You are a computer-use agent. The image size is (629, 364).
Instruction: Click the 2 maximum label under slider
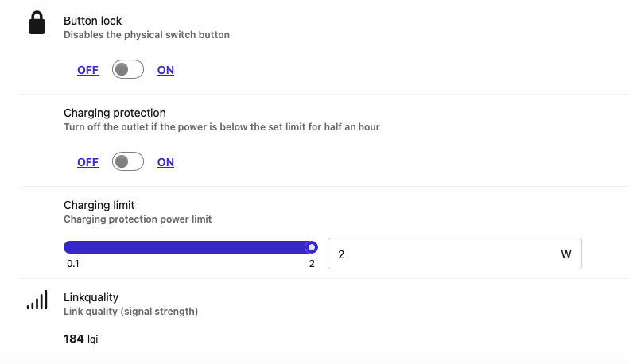point(312,263)
